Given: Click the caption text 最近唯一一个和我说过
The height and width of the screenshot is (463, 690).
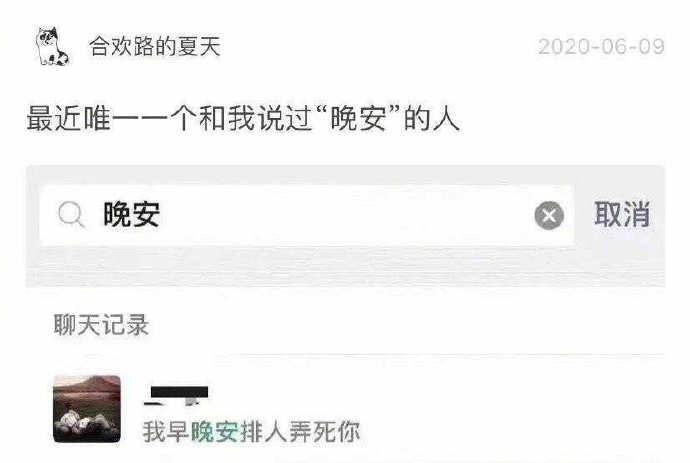Looking at the screenshot, I should [x=170, y=119].
